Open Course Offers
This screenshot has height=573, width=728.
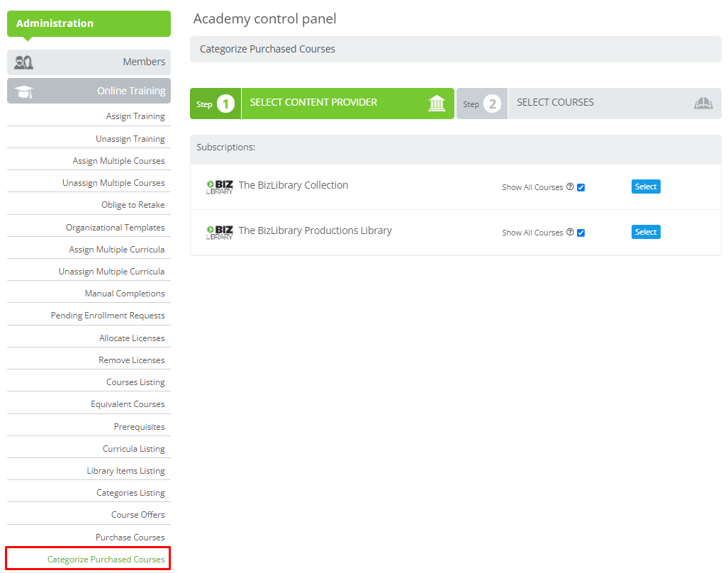pos(138,515)
